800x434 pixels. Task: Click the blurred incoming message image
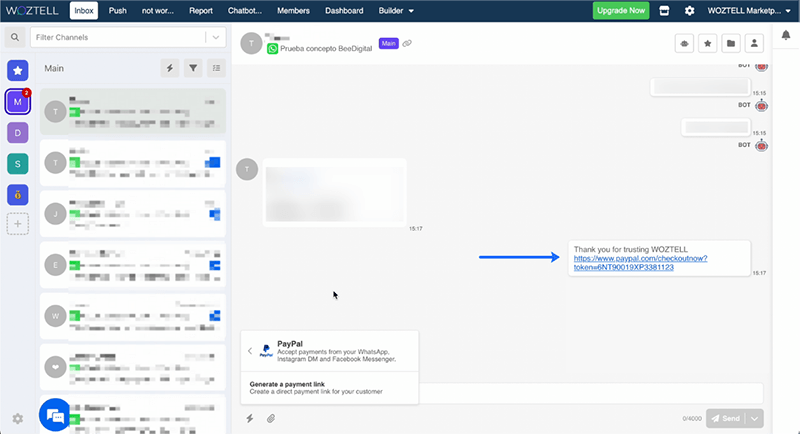tap(334, 193)
